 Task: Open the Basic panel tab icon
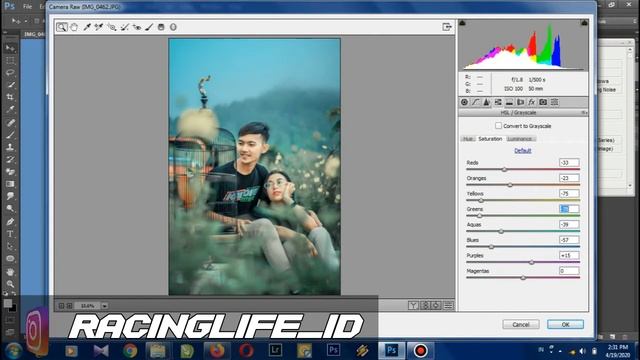464,102
